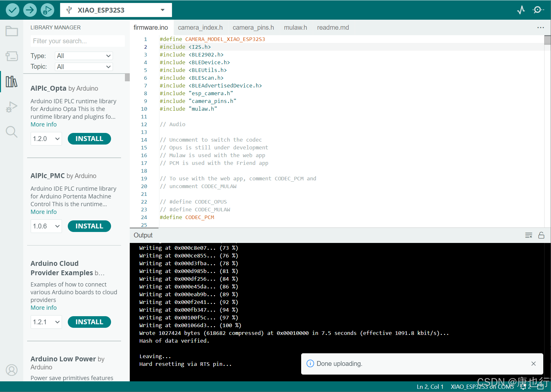This screenshot has width=551, height=392.
Task: Click the info icon in upload notification
Action: [x=310, y=364]
